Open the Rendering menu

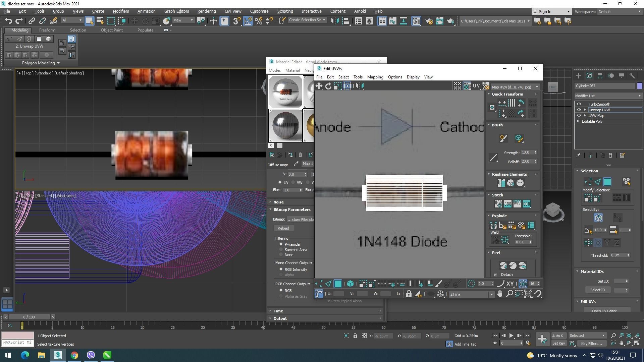pyautogui.click(x=206, y=11)
